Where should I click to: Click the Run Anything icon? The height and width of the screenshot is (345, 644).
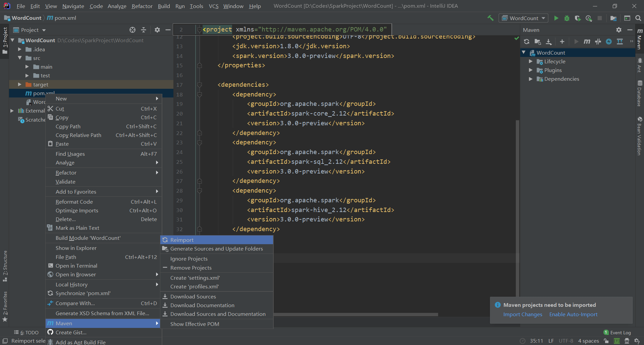pos(627,18)
